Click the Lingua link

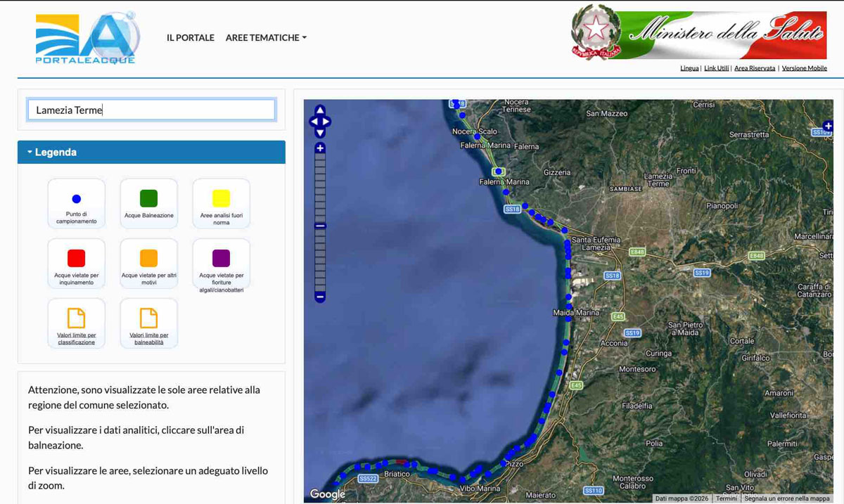[689, 68]
